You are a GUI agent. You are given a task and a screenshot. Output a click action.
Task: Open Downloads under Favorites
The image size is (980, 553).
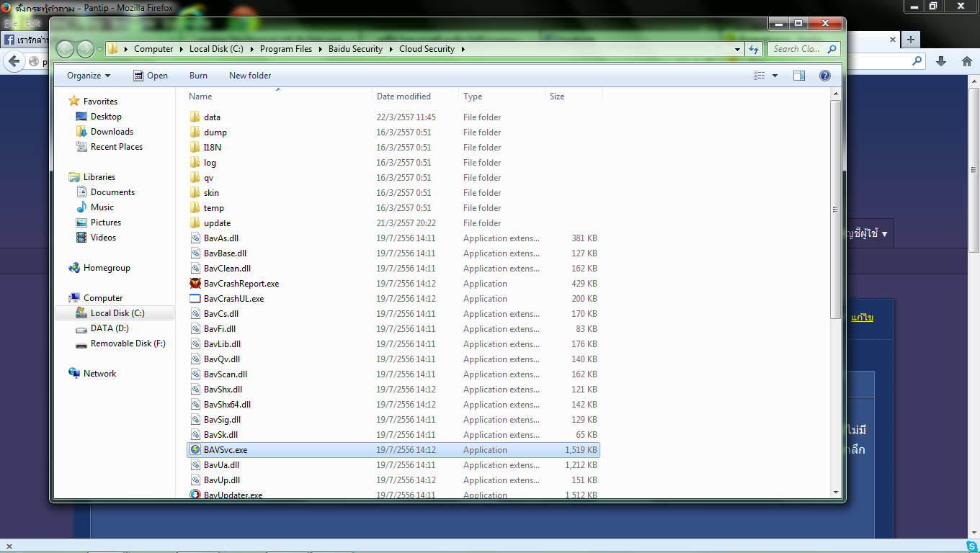tap(112, 132)
